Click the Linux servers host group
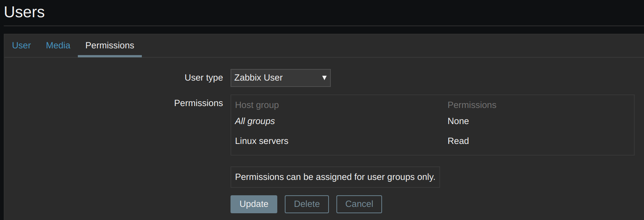This screenshot has width=644, height=220. click(262, 141)
